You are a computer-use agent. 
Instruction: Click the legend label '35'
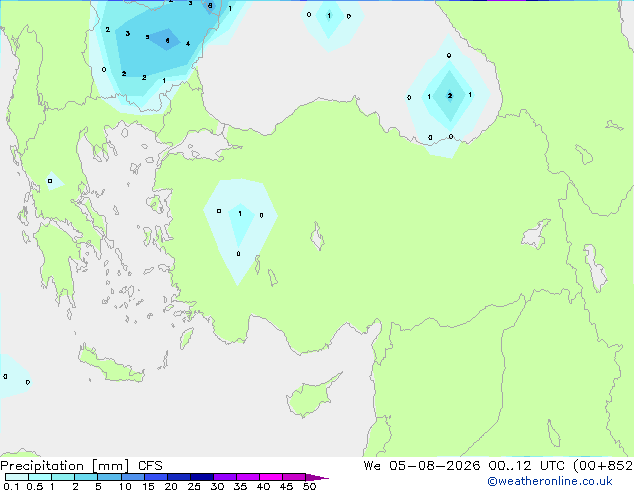[x=240, y=486]
